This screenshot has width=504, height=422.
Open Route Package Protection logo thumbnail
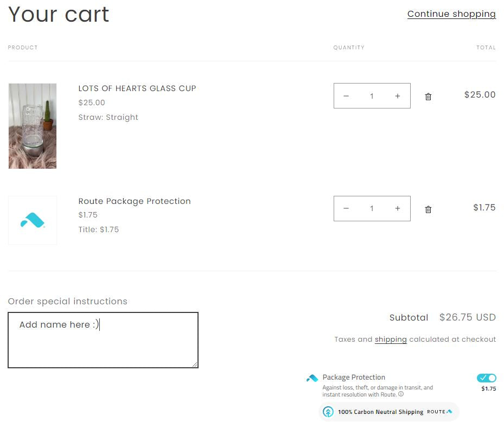(x=33, y=220)
